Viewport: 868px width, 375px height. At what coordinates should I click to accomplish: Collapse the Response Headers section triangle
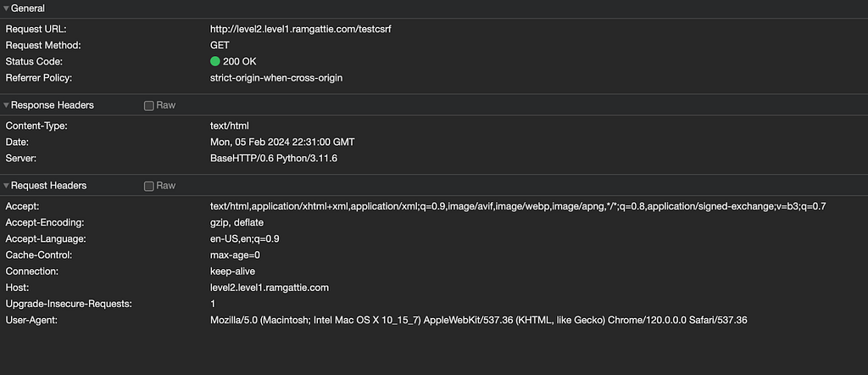click(x=6, y=105)
